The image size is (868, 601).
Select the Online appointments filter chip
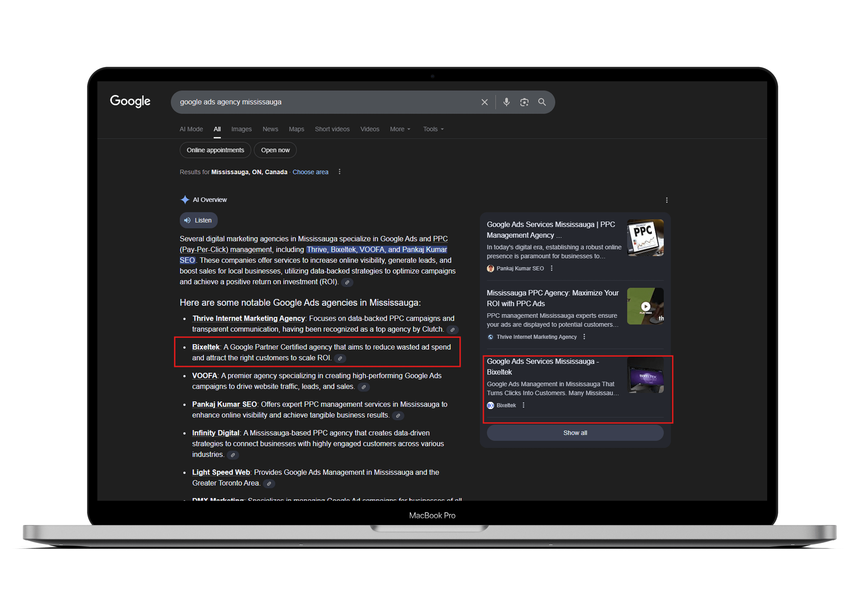click(x=215, y=150)
